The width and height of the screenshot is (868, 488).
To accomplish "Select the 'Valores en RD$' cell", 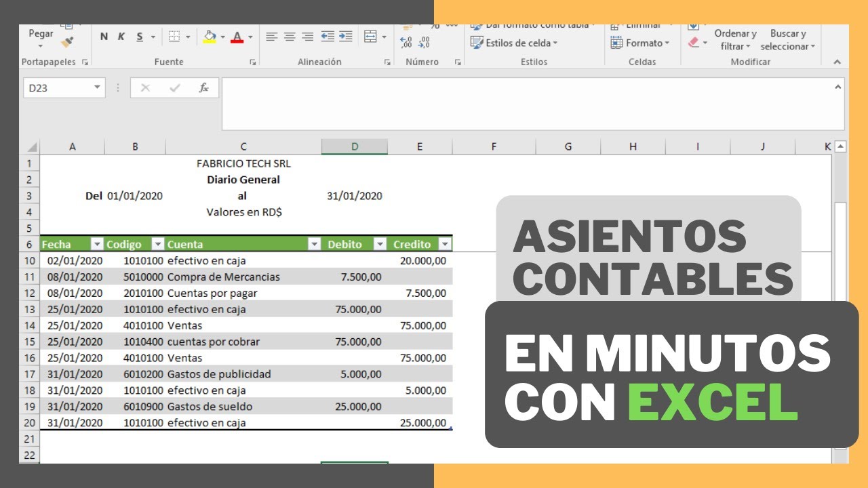I will (243, 212).
